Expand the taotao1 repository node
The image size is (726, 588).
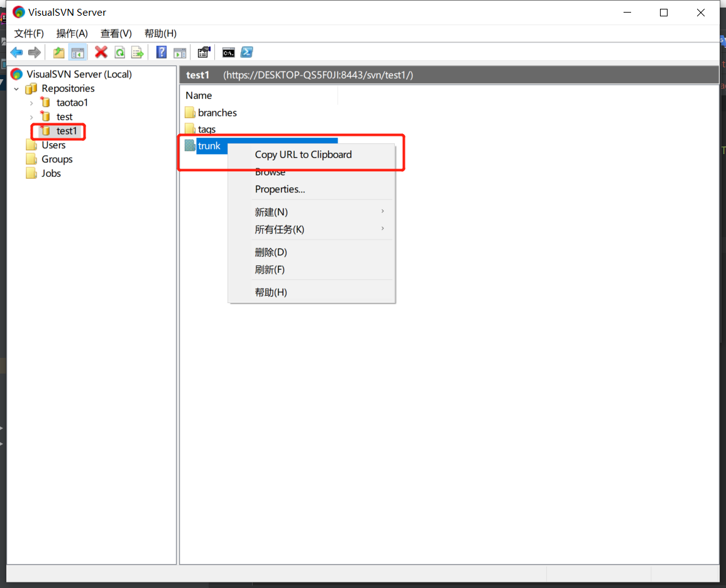31,103
